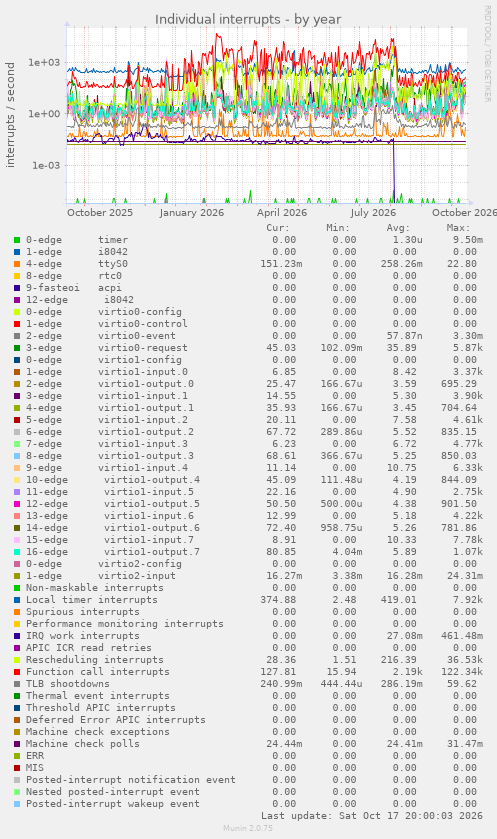Click the 'ttyS0' legend label
497x839 pixels.
tap(113, 264)
